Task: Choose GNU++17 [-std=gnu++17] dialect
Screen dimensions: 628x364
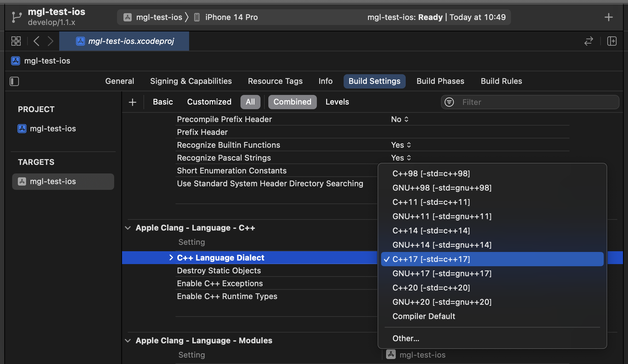Action: point(492,273)
